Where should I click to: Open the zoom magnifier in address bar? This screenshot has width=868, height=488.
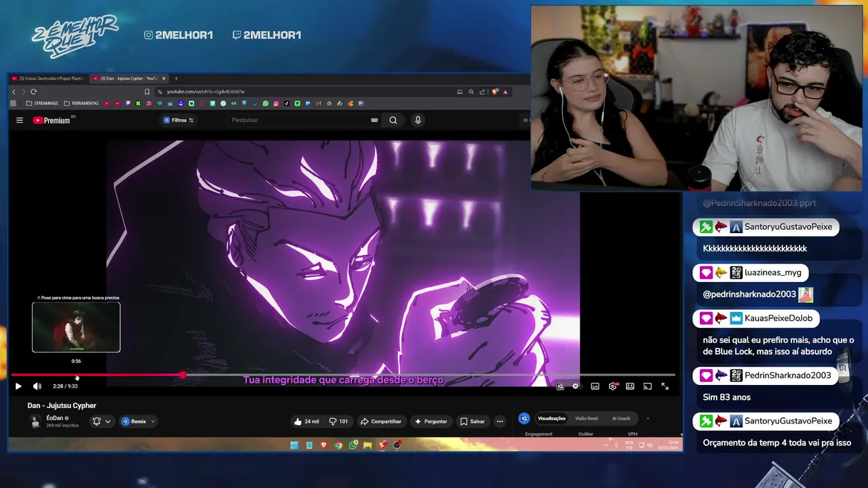point(471,91)
